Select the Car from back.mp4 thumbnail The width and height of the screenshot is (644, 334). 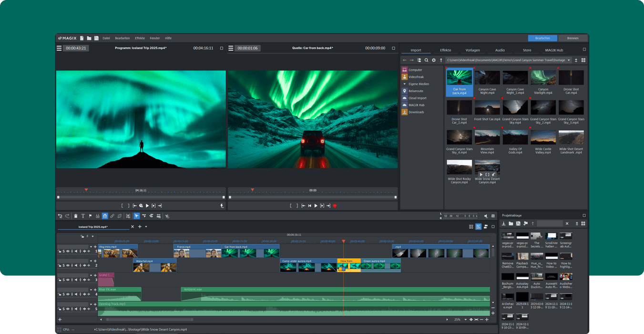click(459, 77)
